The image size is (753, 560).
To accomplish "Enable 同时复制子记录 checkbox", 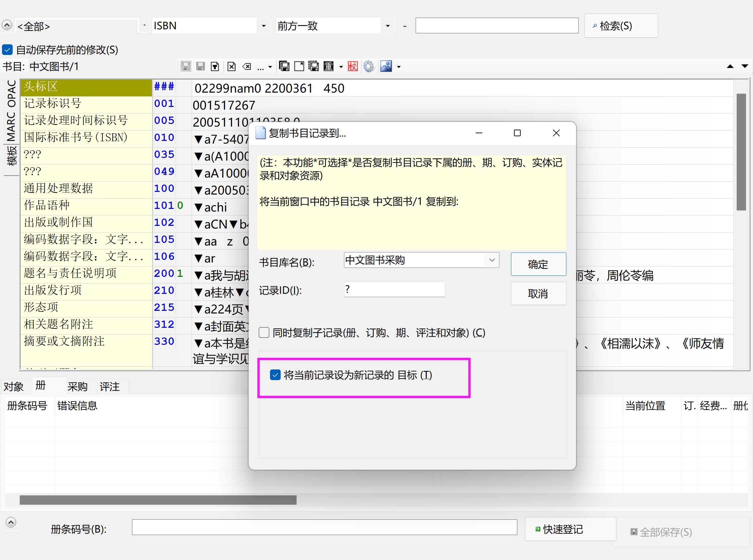I will pyautogui.click(x=264, y=332).
